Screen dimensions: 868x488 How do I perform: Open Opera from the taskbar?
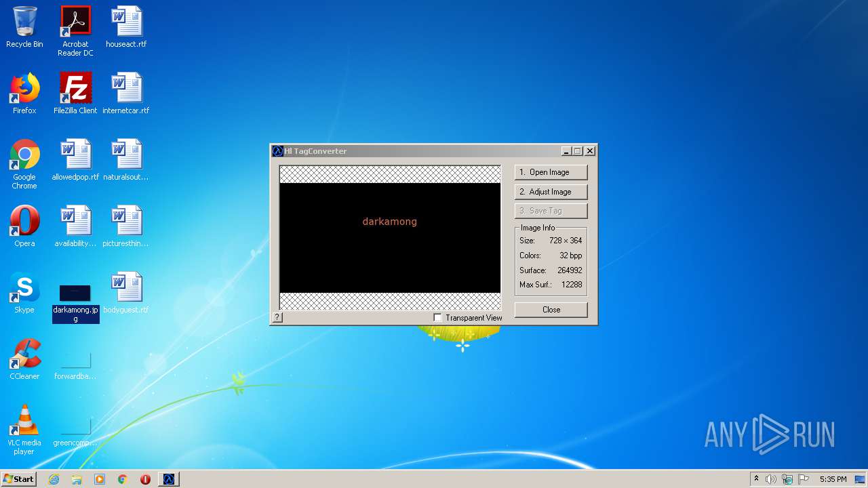point(145,479)
